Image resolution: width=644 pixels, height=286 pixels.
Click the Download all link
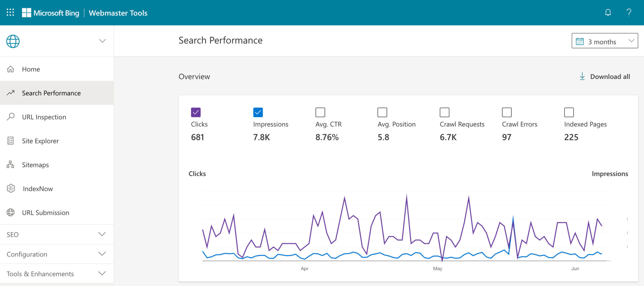tap(605, 76)
